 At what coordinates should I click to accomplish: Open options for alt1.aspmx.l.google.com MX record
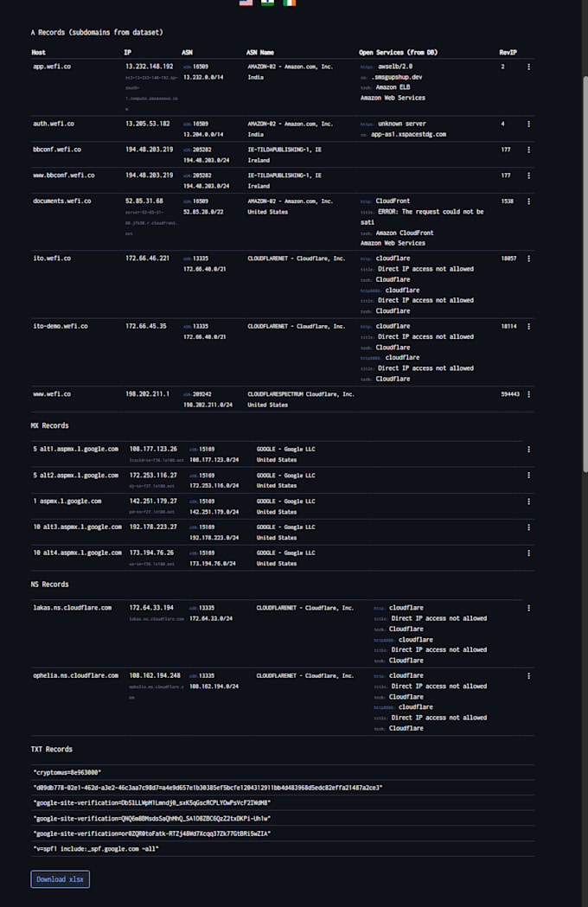tap(528, 450)
